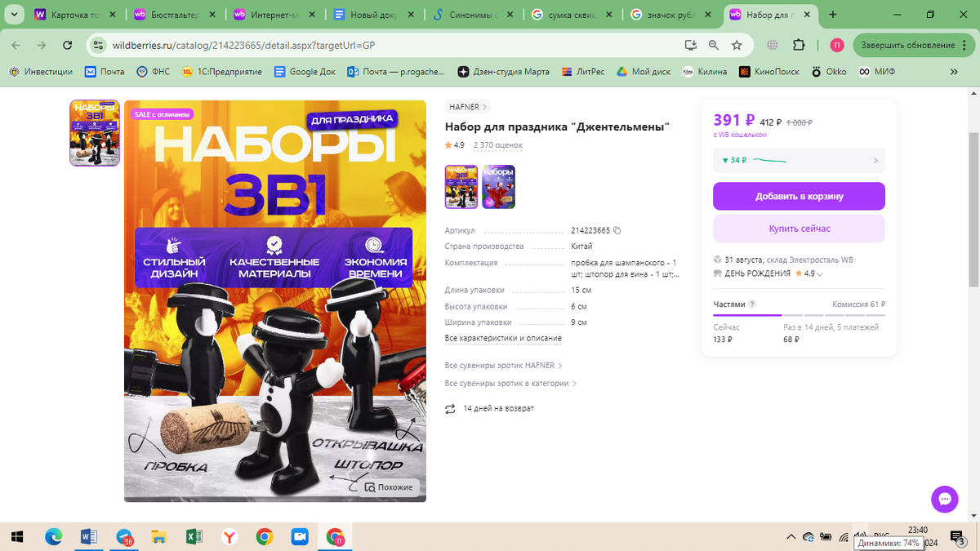The image size is (980, 551).
Task: Open the purple chat support bubble
Action: pos(944,499)
